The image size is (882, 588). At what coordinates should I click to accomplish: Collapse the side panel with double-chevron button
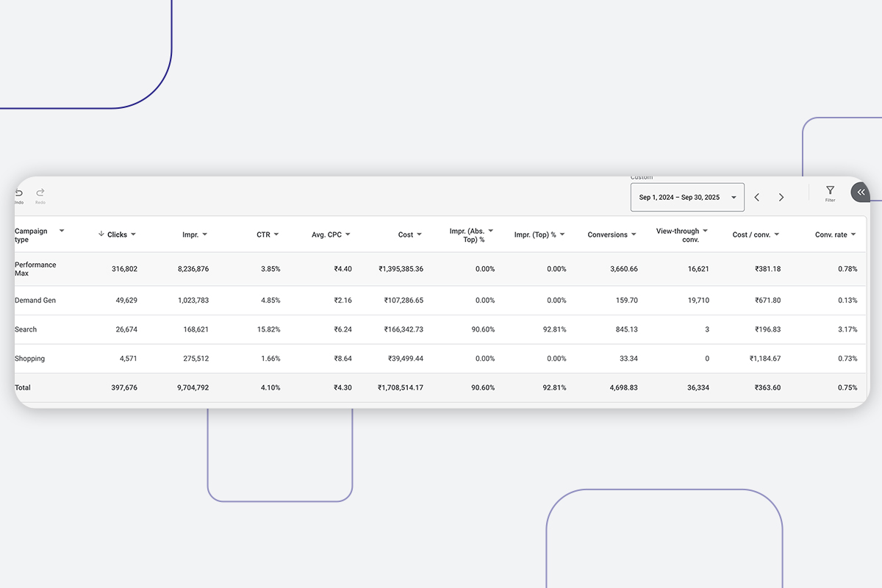click(x=861, y=193)
